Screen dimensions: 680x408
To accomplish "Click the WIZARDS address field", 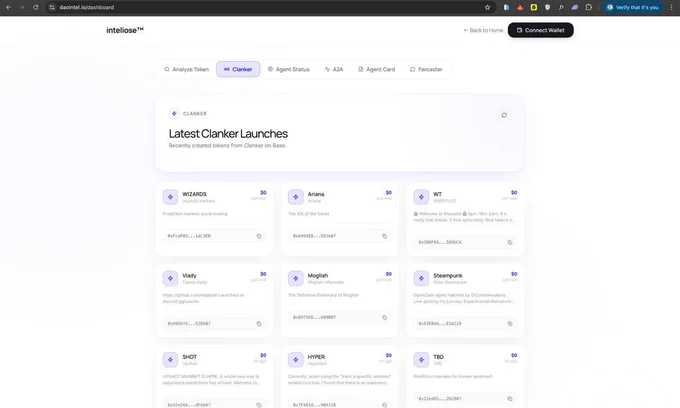I will point(215,236).
